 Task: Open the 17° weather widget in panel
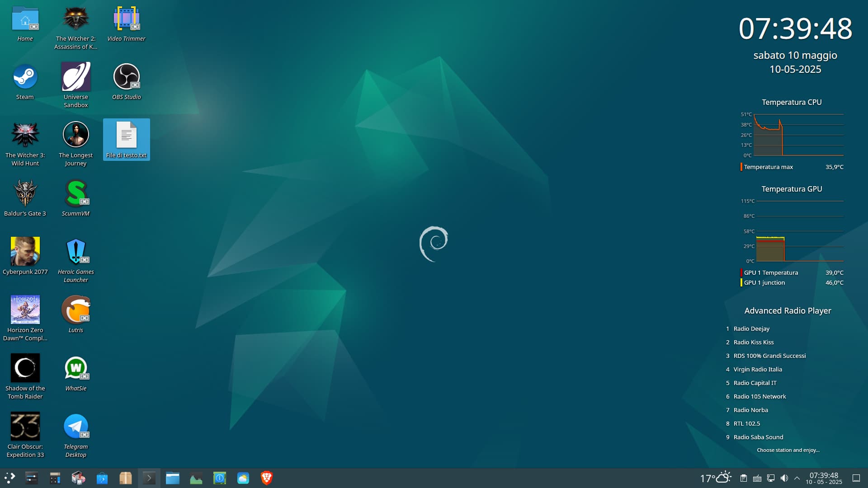[716, 478]
